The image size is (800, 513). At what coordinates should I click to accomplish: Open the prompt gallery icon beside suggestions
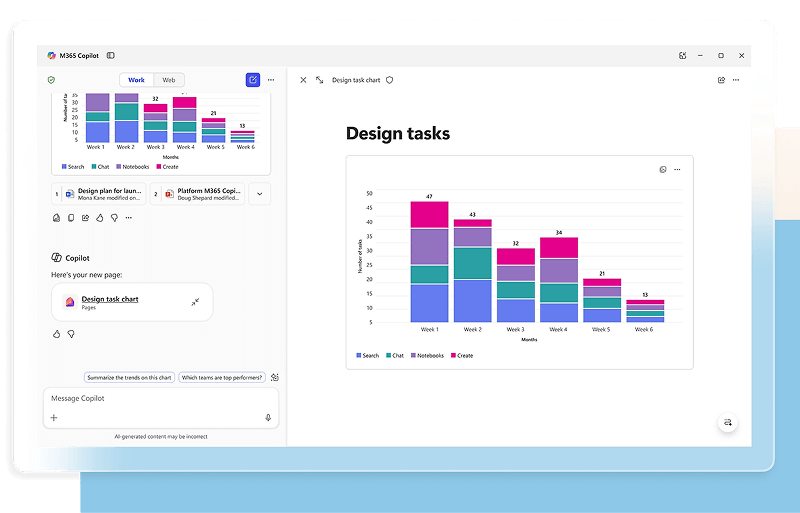pos(275,377)
